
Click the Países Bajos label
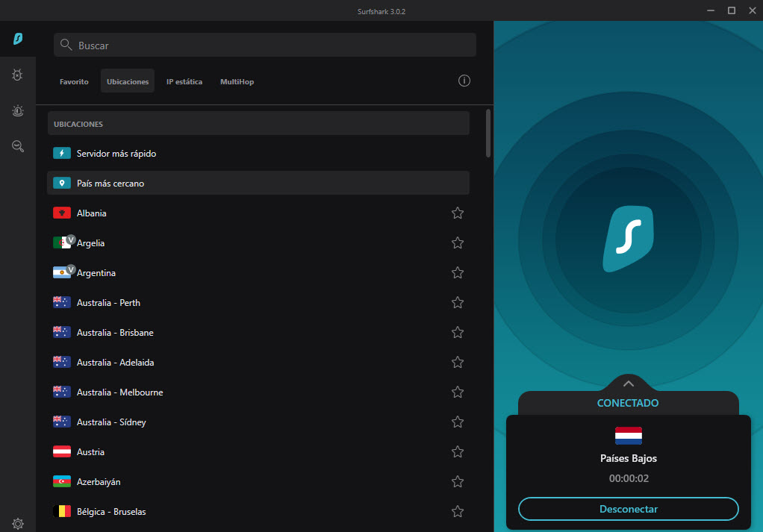click(x=628, y=458)
